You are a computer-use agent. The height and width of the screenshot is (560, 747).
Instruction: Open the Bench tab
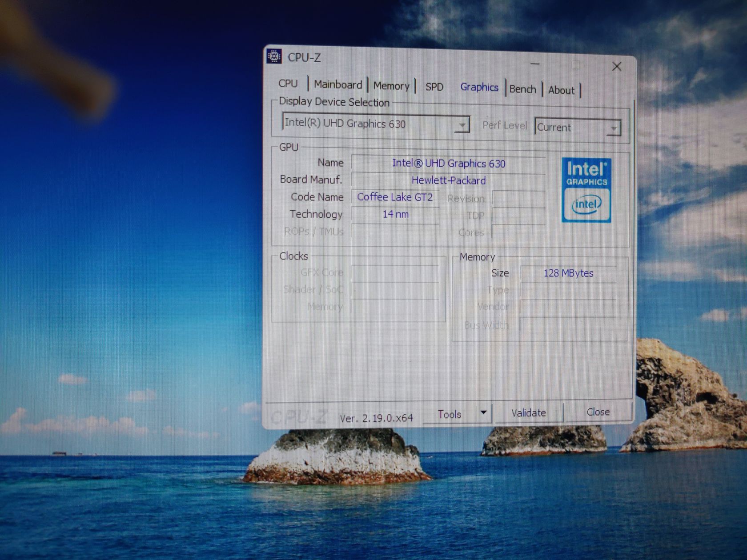pyautogui.click(x=523, y=89)
